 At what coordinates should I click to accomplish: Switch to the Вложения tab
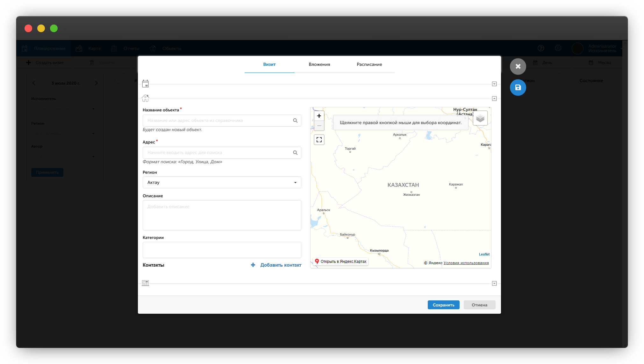click(319, 64)
